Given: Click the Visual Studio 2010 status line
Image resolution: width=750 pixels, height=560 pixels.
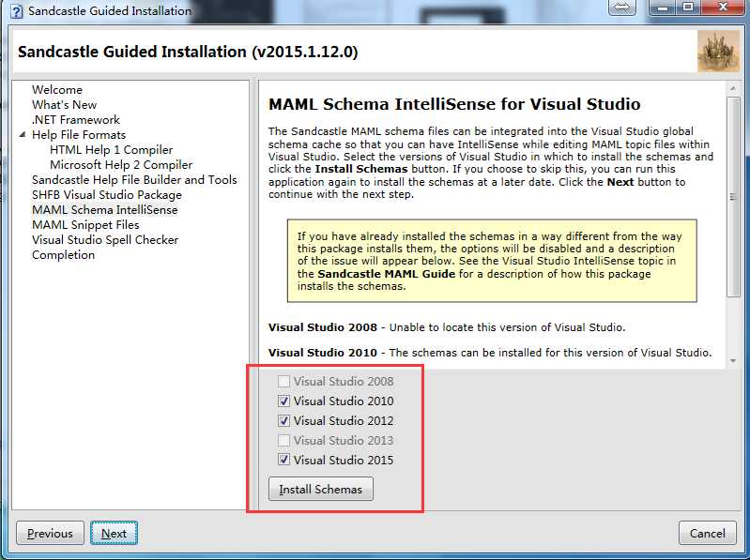Looking at the screenshot, I should click(x=490, y=353).
